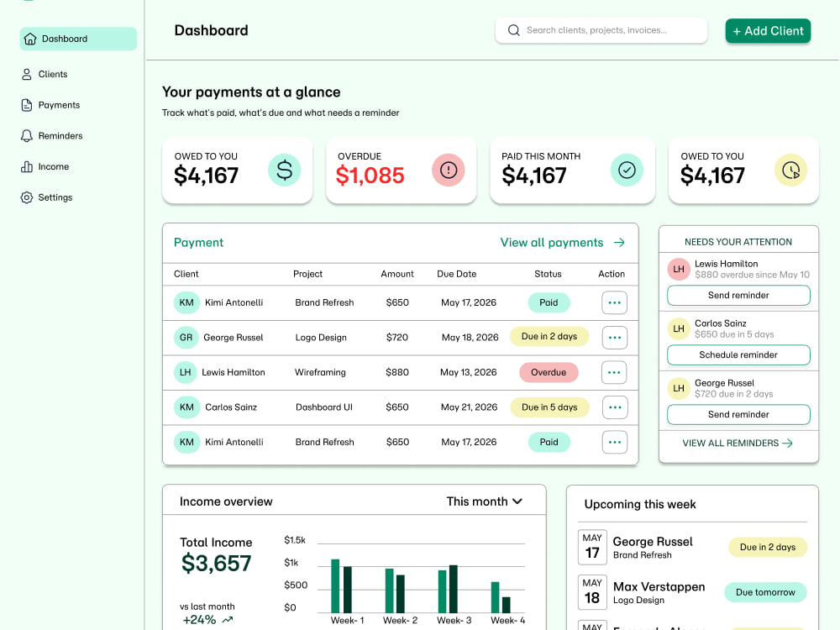The width and height of the screenshot is (840, 630).
Task: Click the Status column header
Action: [x=548, y=274]
